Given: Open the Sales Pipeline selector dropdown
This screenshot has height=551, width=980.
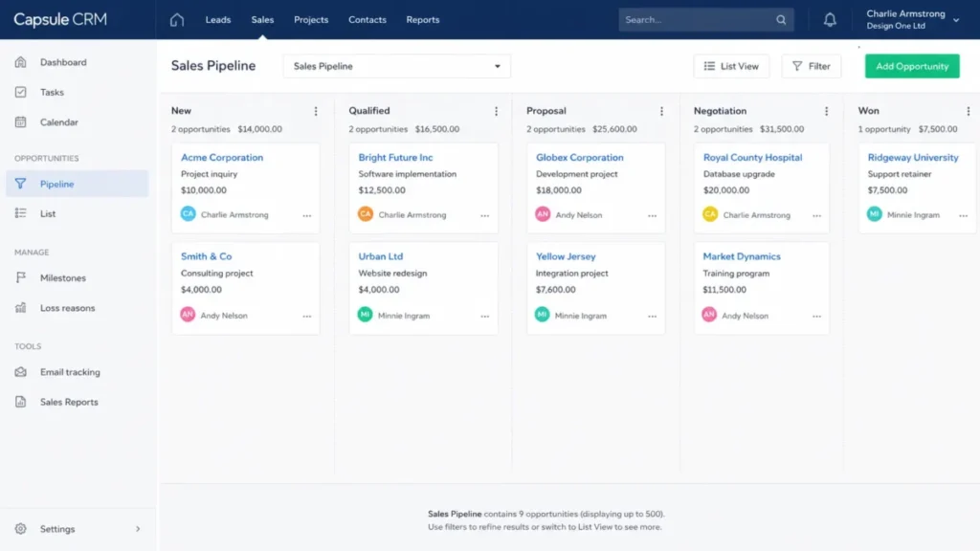Looking at the screenshot, I should (397, 66).
